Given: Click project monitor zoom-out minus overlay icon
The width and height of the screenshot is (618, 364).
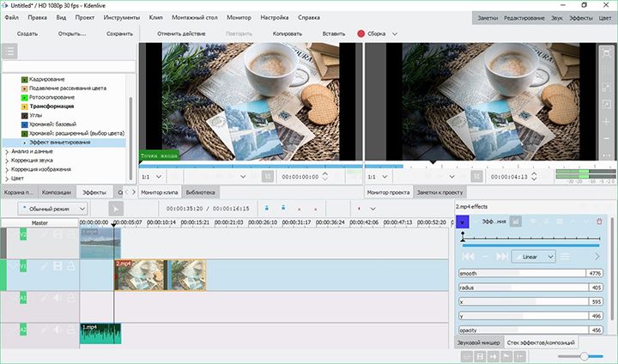Looking at the screenshot, I should tap(607, 138).
